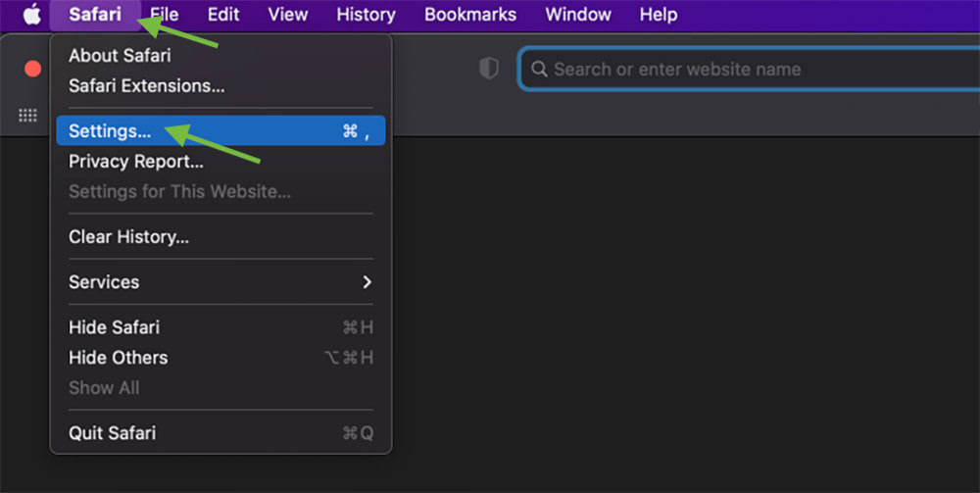Select Clear History…
This screenshot has width=980, height=493.
(x=220, y=237)
